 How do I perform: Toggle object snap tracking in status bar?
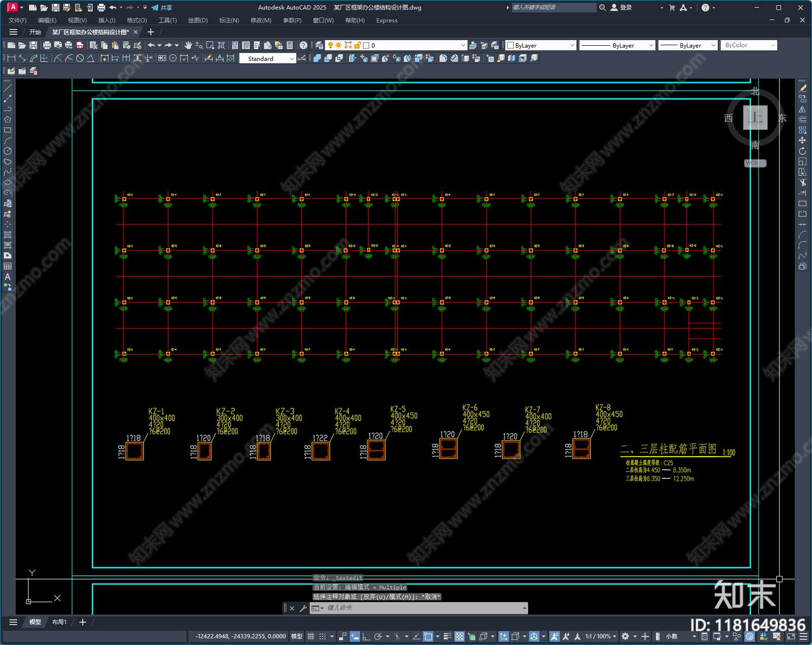[x=416, y=636]
